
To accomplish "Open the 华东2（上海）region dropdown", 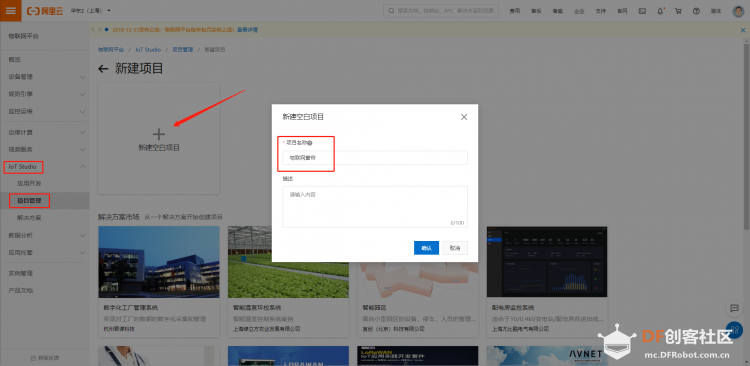I will (x=91, y=11).
